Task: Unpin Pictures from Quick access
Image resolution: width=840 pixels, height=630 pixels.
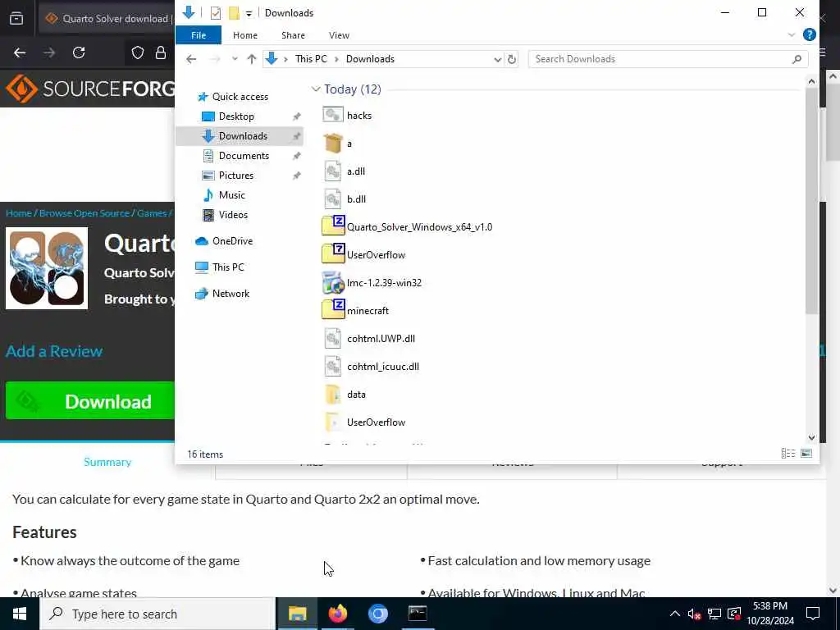Action: 296,176
